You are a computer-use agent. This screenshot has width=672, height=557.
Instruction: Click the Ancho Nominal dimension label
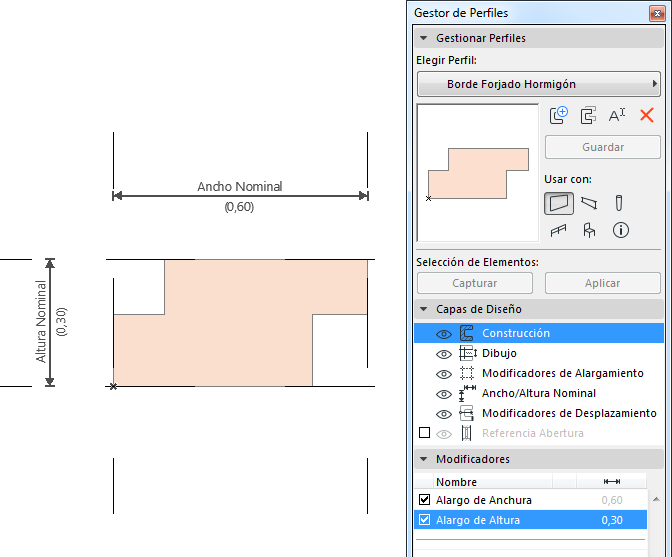coord(240,186)
